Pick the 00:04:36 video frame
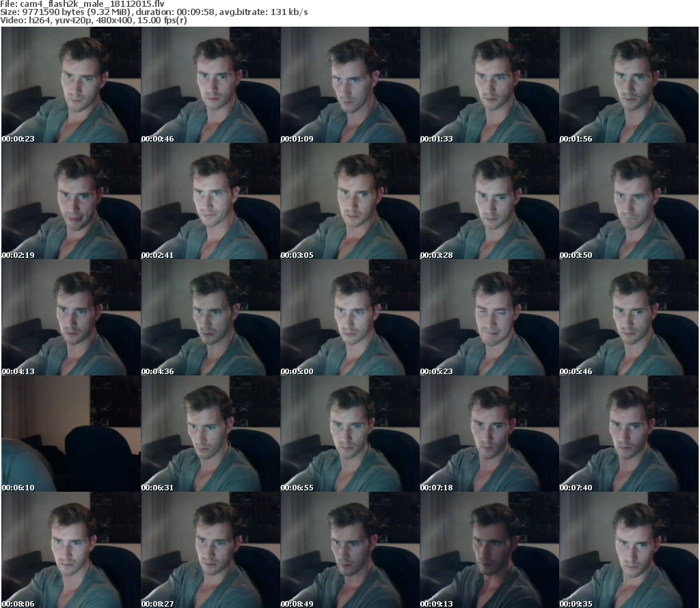This screenshot has width=700, height=608. (x=211, y=317)
